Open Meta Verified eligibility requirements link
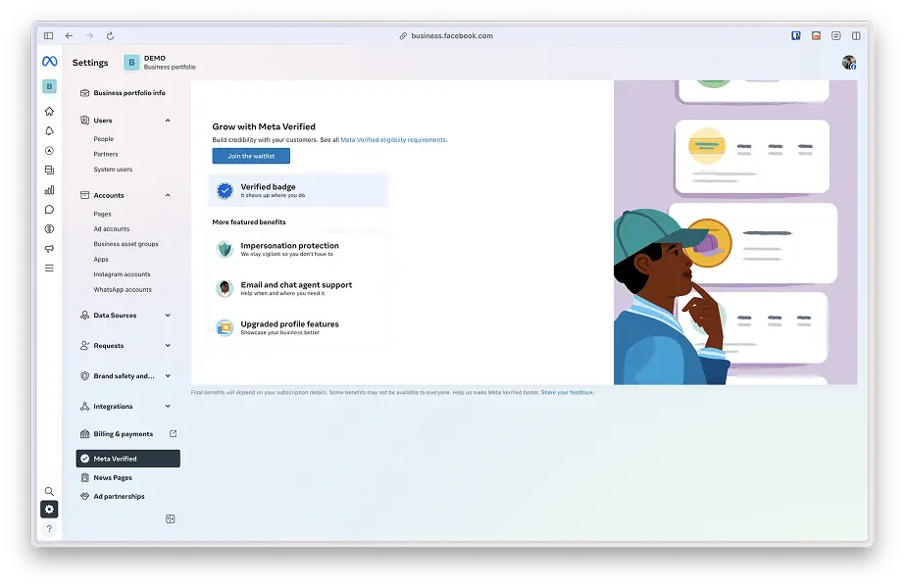The height and width of the screenshot is (588, 905). pos(393,139)
